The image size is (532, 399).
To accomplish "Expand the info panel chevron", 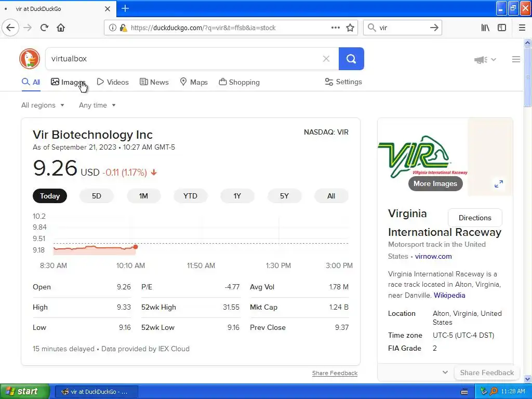I will (445, 372).
